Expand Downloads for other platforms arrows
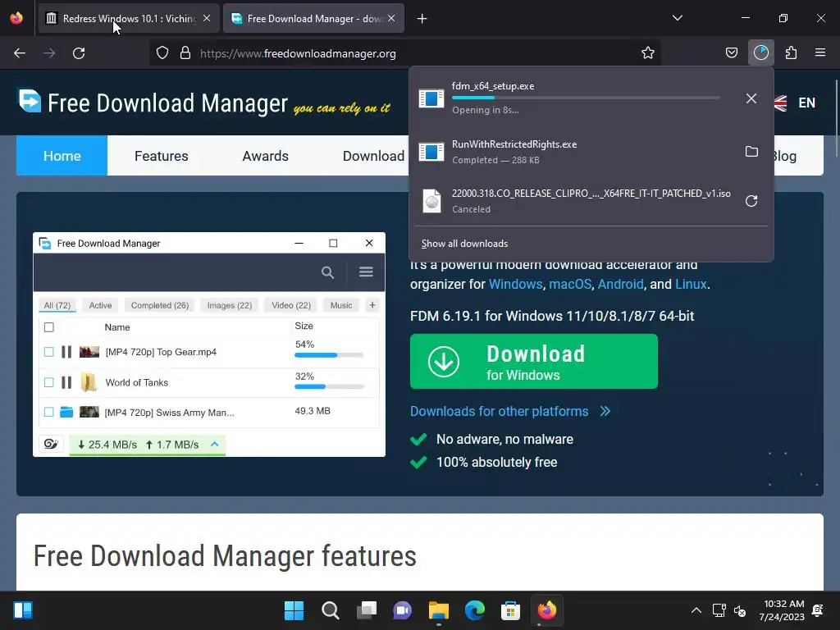This screenshot has width=840, height=630. 605,411
